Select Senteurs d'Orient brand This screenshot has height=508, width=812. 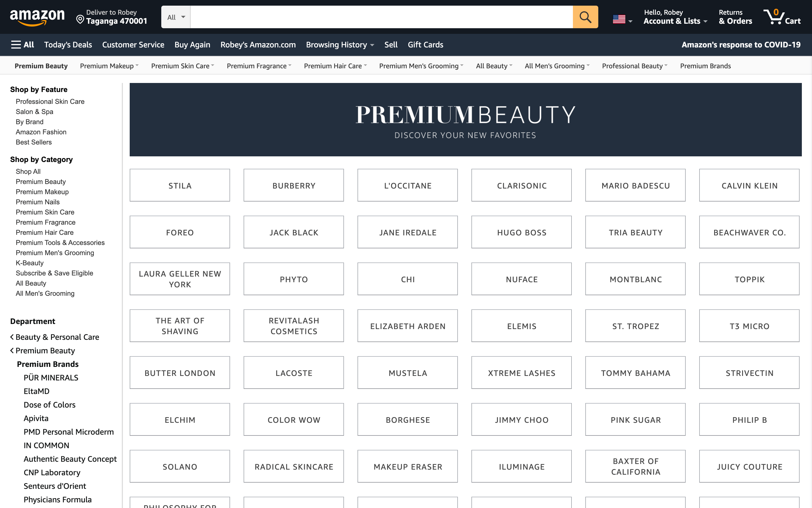point(55,486)
